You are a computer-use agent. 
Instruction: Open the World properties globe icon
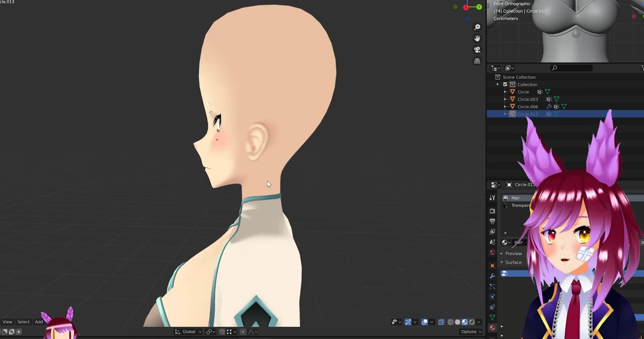tap(492, 252)
